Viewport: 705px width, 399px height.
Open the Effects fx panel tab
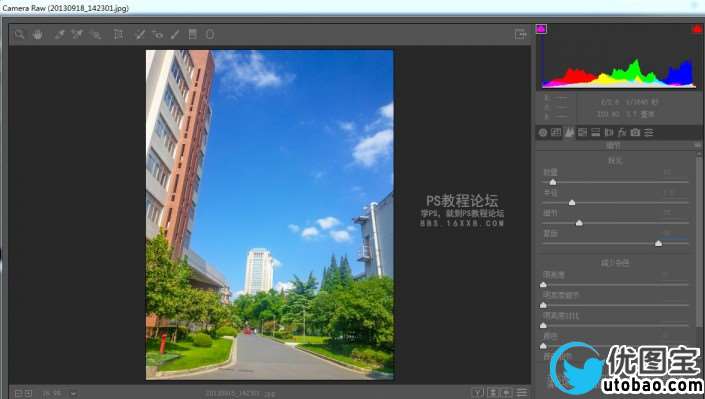point(622,132)
